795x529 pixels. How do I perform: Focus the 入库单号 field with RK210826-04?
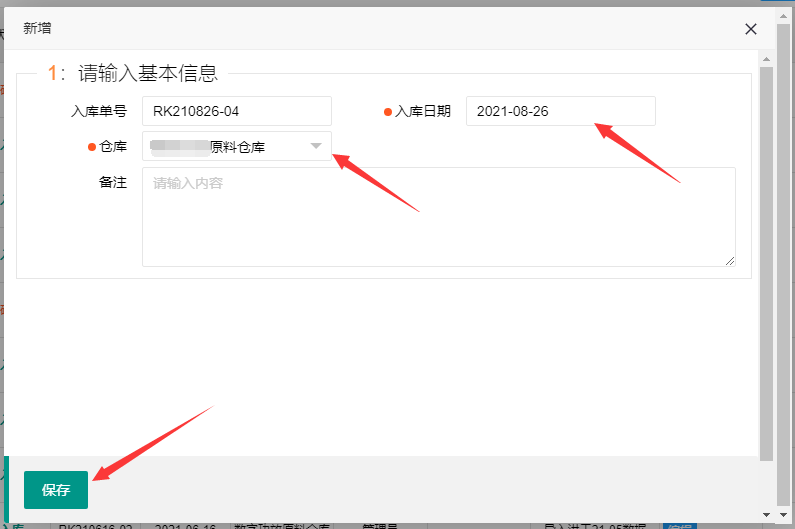pos(236,111)
